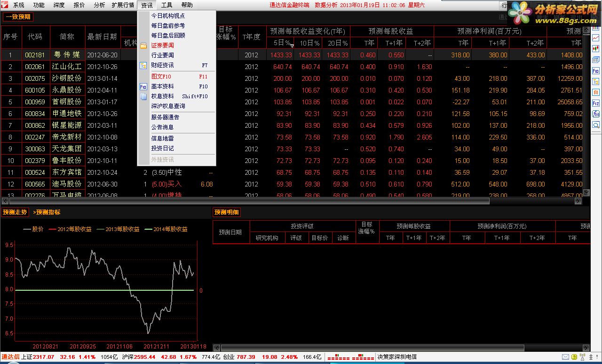Click the F10 icon beside 基本资料
The image size is (602, 364).
143,86
